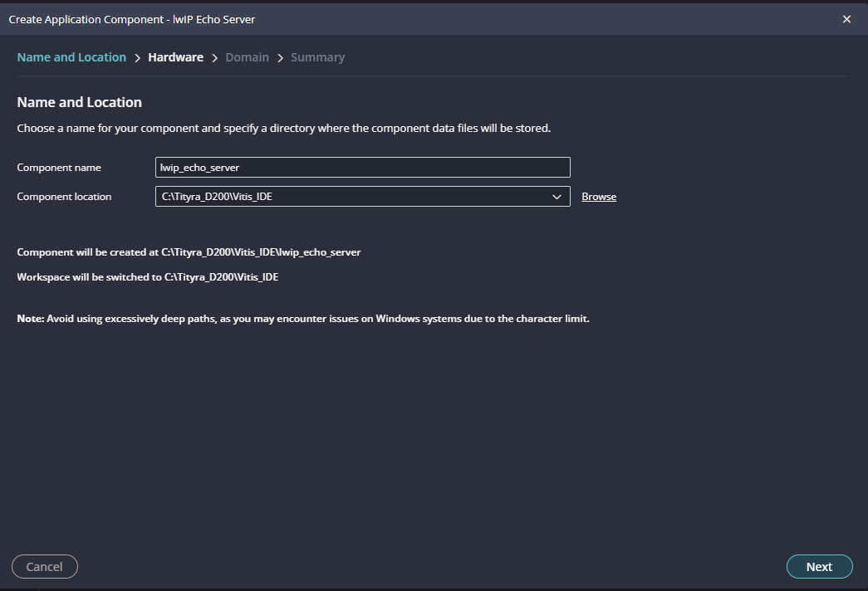Jump to the Domain step
The width and height of the screenshot is (868, 591).
[247, 57]
